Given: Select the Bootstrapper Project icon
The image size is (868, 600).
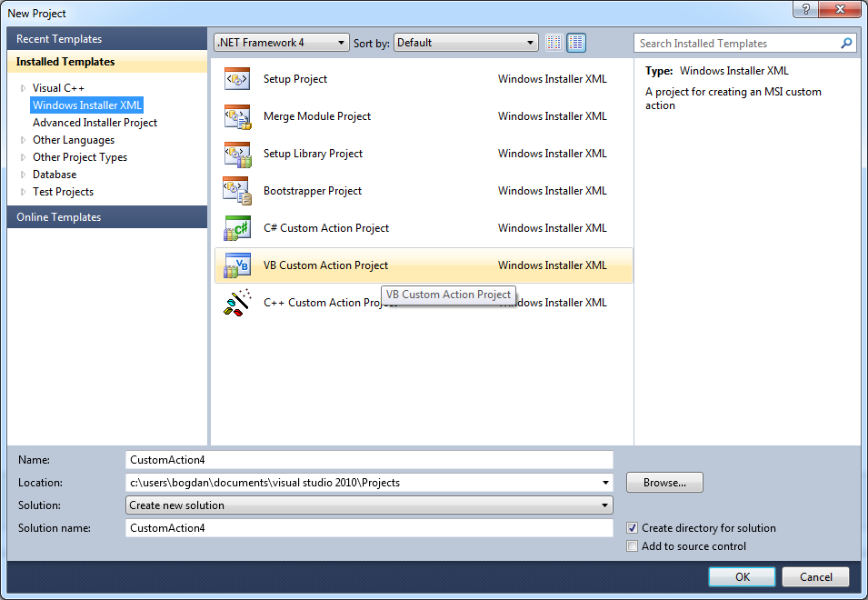Looking at the screenshot, I should [236, 191].
